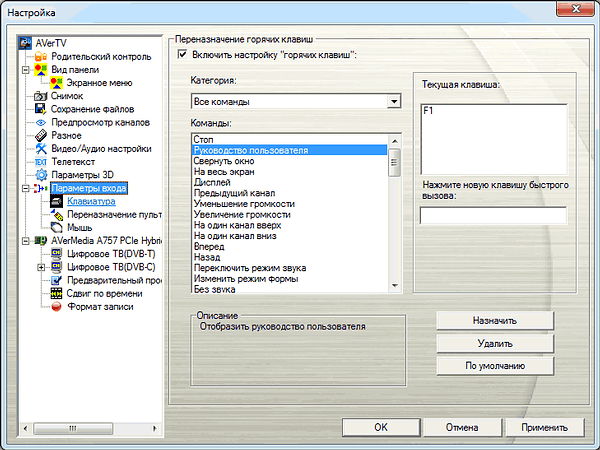
Task: Click the Цифровое ТВ(DVB-C) monitor icon
Action: pos(56,267)
